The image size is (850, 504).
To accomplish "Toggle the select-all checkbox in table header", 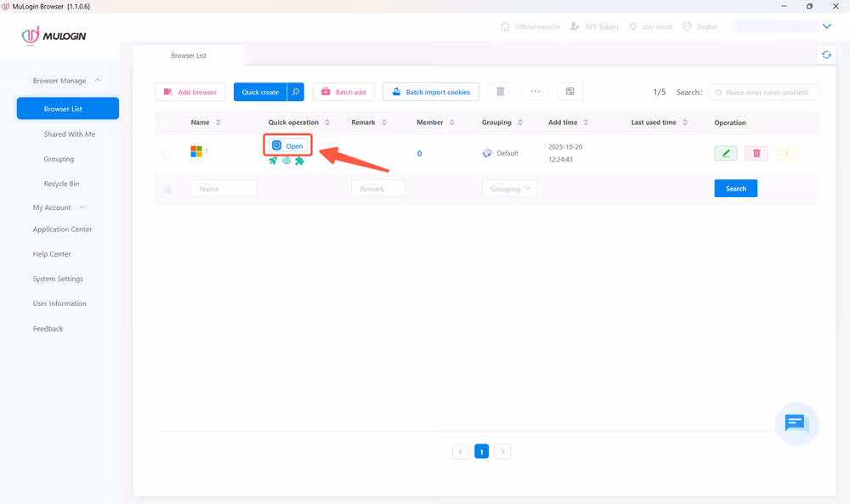I will (165, 123).
